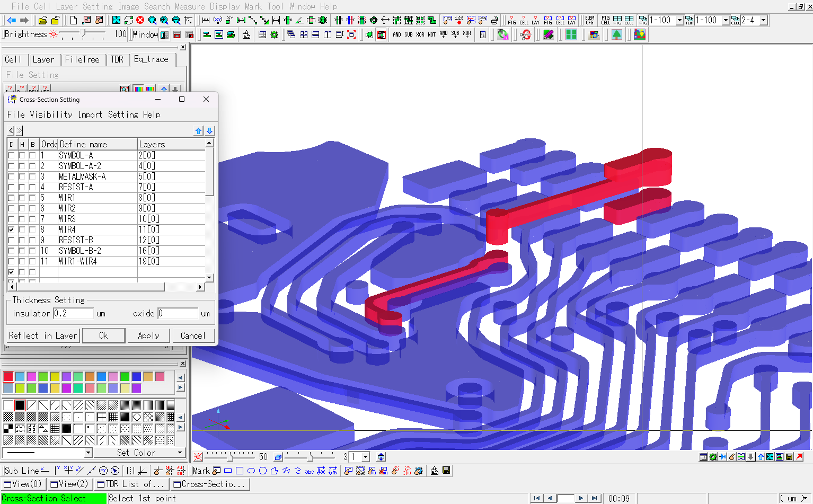Click the Cancel button
The width and height of the screenshot is (813, 504).
coord(193,335)
